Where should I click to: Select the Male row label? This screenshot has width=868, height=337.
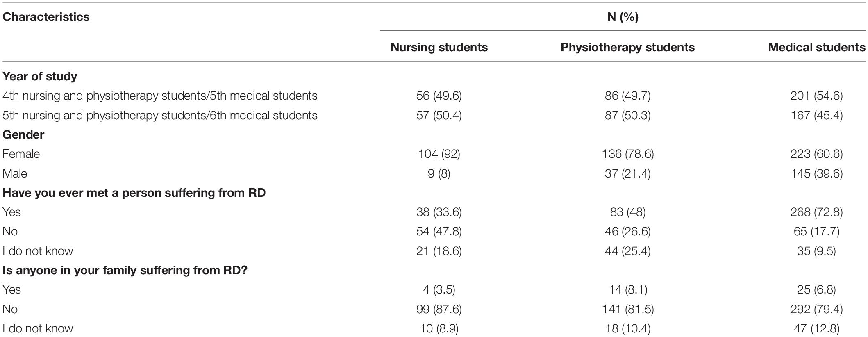point(15,173)
